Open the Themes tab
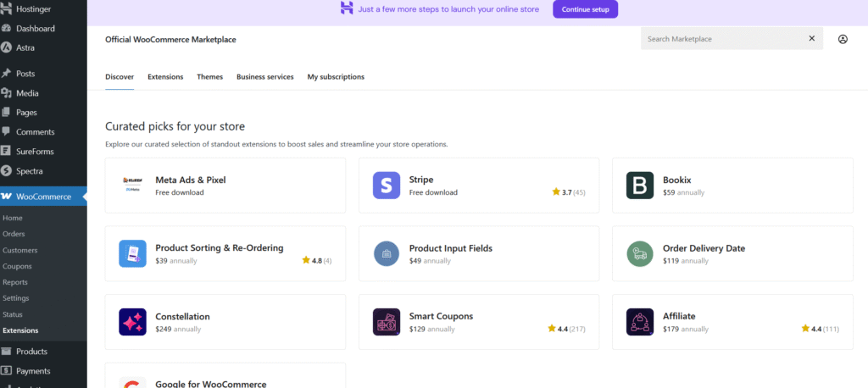Screen dimensions: 868x388 (210, 77)
